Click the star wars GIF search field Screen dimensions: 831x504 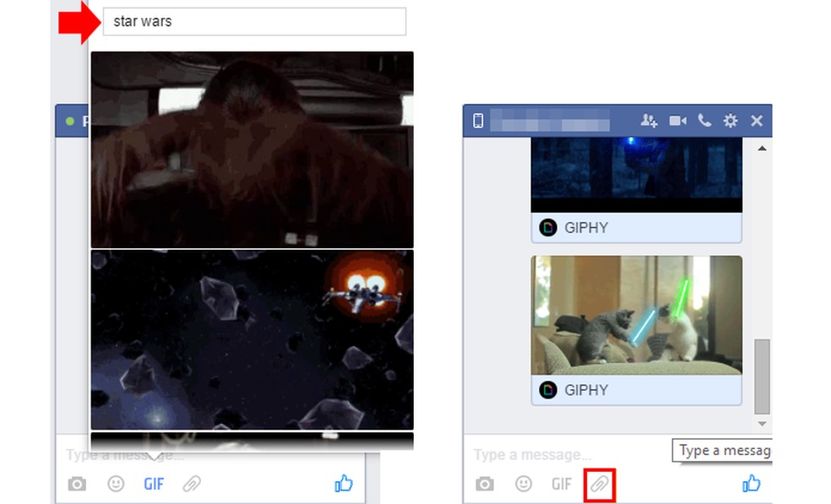point(254,22)
